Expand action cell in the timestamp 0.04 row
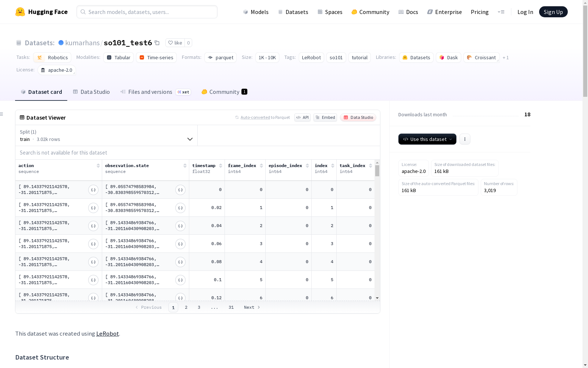This screenshot has width=588, height=368. pyautogui.click(x=93, y=226)
